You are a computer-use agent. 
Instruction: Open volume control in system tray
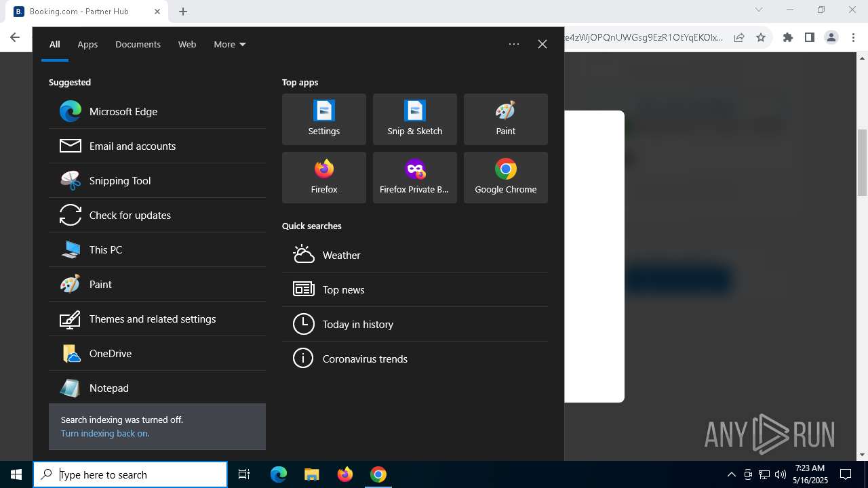781,474
